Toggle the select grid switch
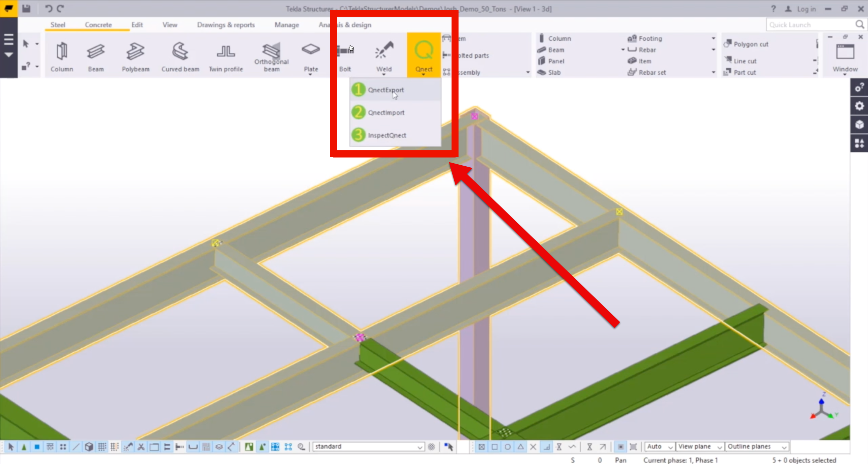The width and height of the screenshot is (868, 464). point(102,447)
